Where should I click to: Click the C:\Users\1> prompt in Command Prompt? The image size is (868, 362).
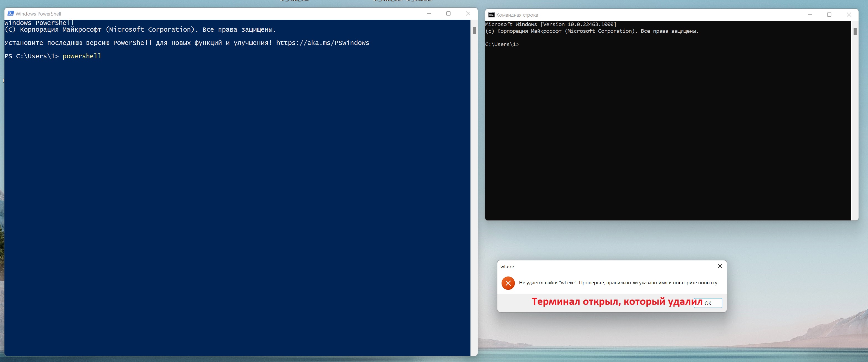point(502,44)
